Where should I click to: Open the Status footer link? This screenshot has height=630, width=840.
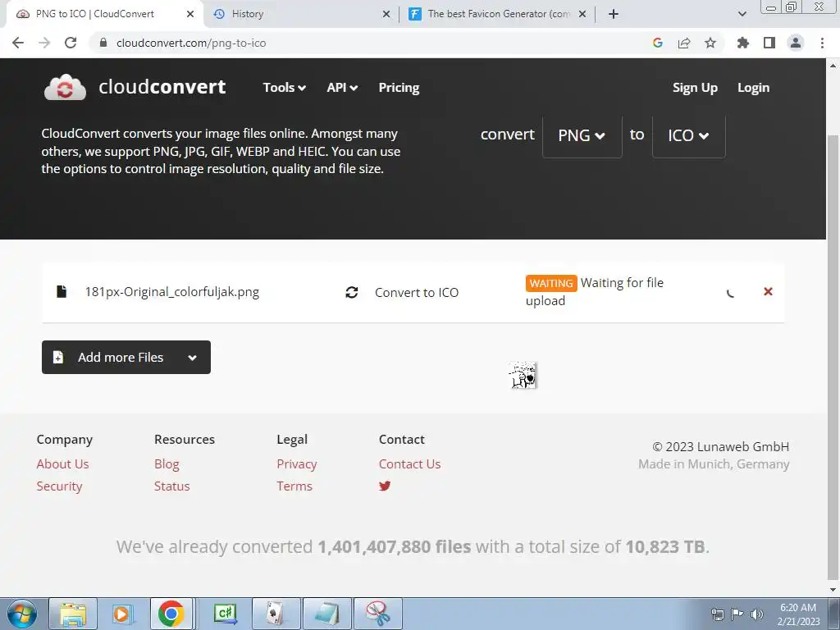(172, 486)
